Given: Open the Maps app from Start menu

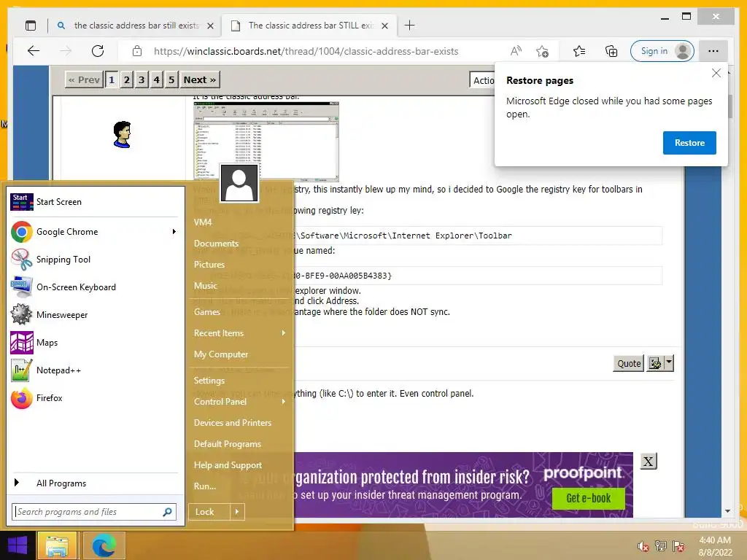Looking at the screenshot, I should point(94,343).
